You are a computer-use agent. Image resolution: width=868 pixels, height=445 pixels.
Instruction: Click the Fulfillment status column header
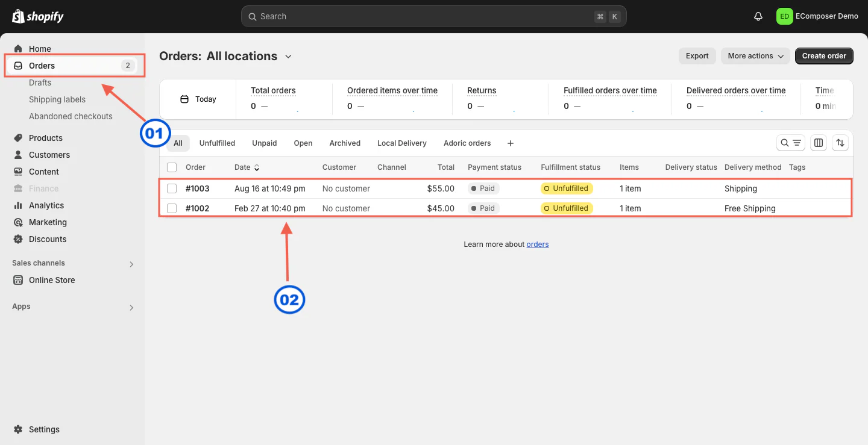(x=570, y=167)
